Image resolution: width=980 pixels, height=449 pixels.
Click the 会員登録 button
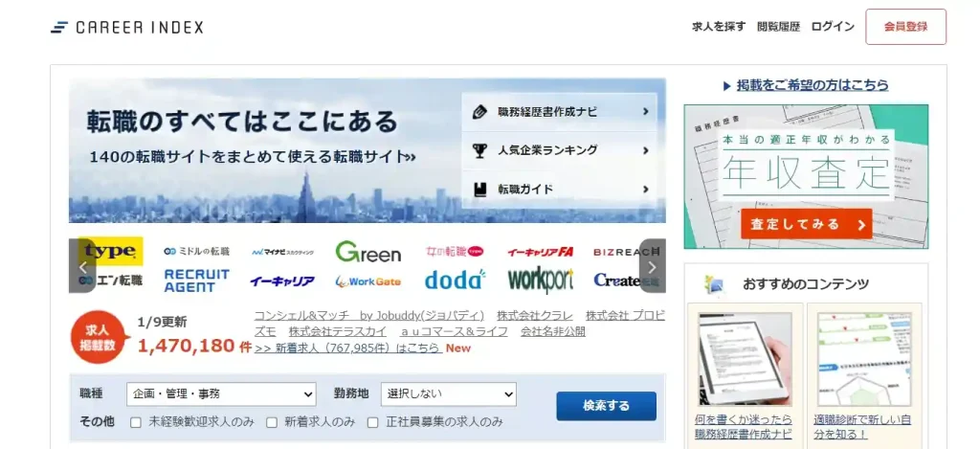click(x=905, y=27)
